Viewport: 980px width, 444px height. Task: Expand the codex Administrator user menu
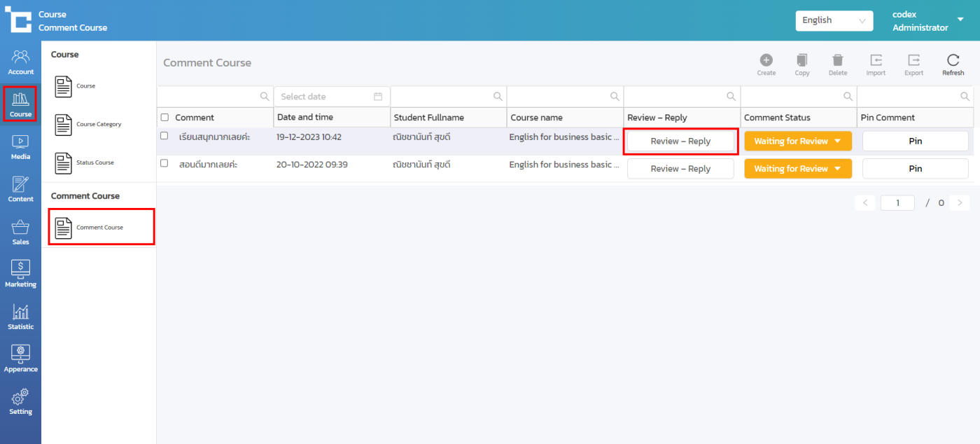[960, 20]
